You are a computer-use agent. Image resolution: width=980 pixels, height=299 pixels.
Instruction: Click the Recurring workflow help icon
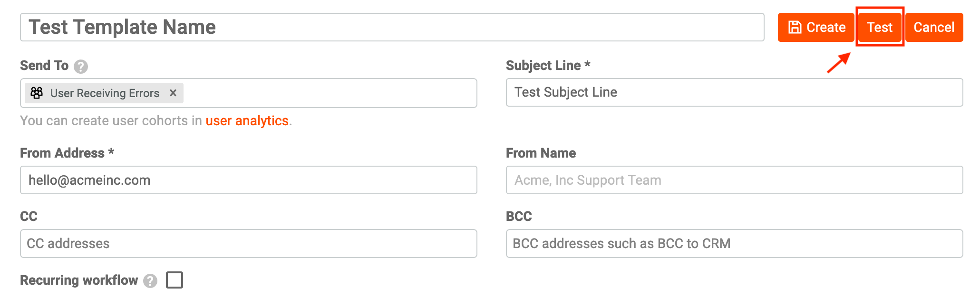click(150, 281)
